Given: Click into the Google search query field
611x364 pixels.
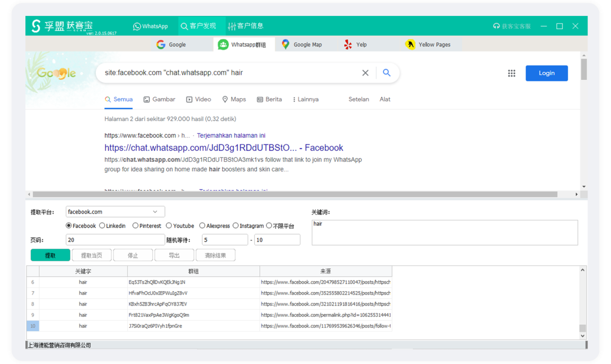Looking at the screenshot, I should (x=230, y=73).
